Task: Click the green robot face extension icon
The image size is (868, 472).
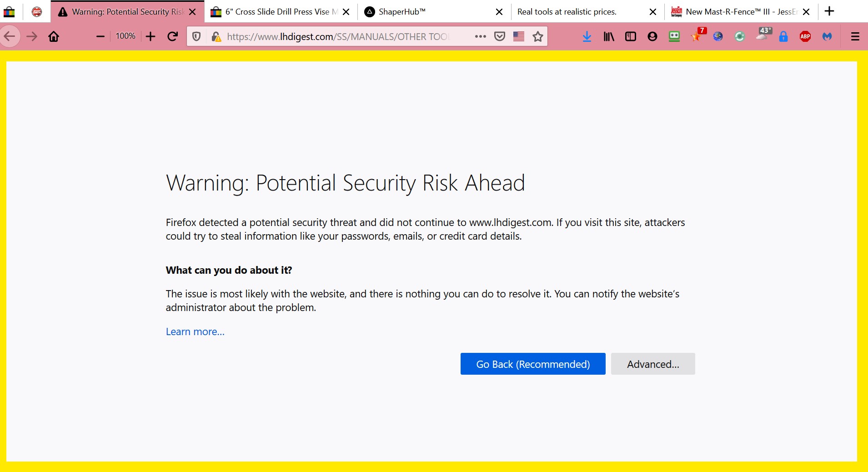Action: click(674, 36)
